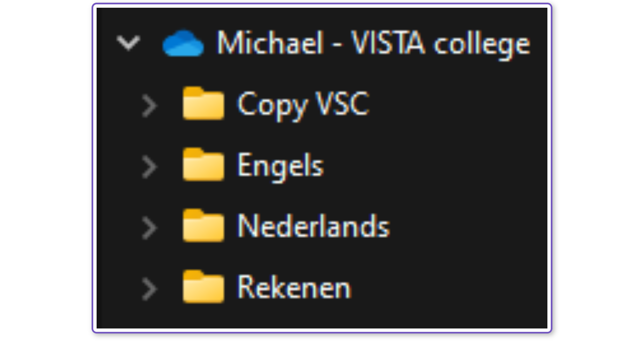
Task: Click the Copy VSC folder icon
Action: point(203,104)
